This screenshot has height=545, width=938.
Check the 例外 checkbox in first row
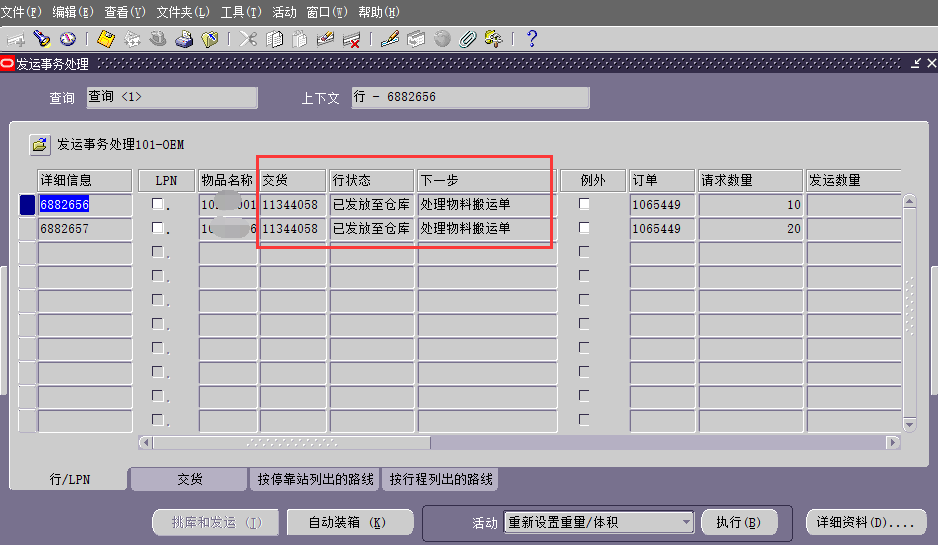(x=584, y=204)
